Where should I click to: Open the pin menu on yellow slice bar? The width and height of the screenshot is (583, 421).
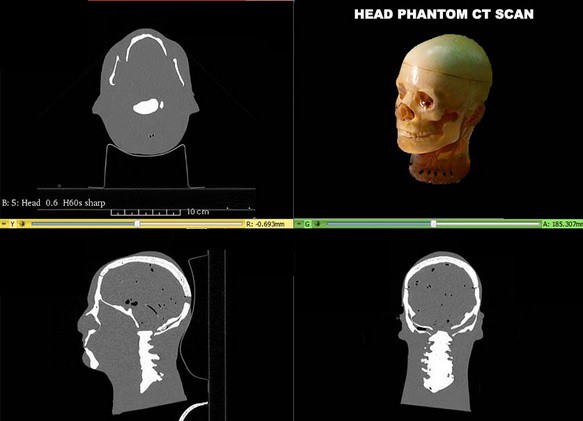coord(4,224)
